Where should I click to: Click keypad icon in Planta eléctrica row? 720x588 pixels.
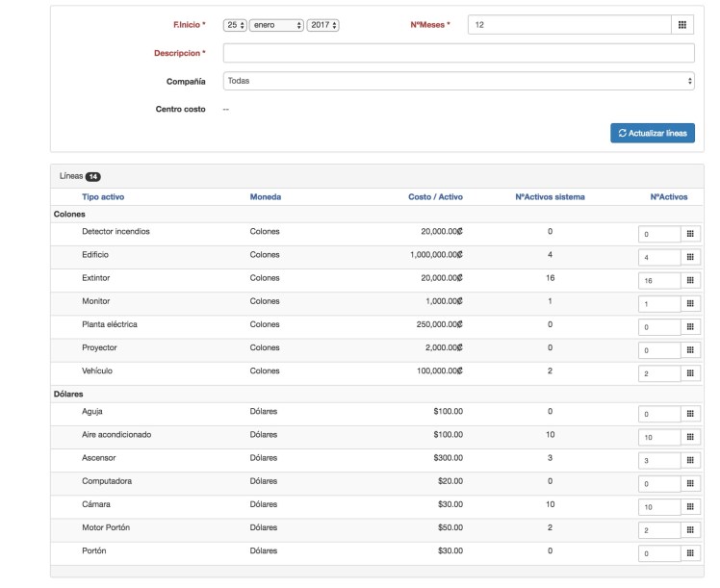[x=691, y=326]
